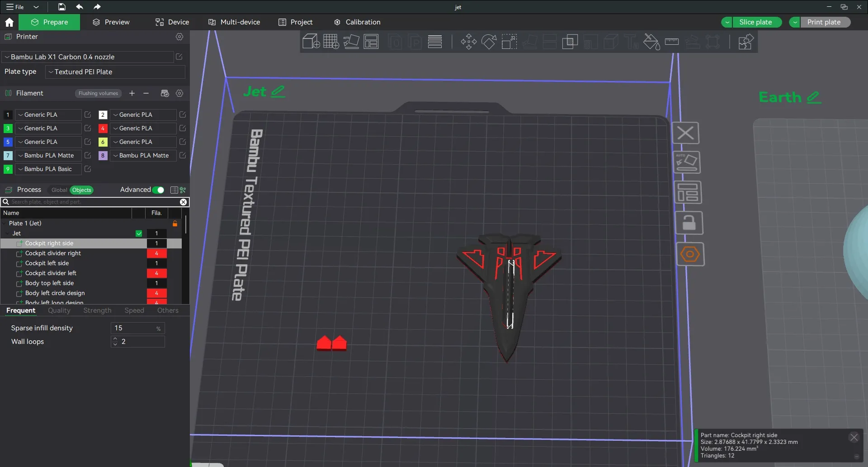
Task: Open the Assembly view icon
Action: pos(745,42)
